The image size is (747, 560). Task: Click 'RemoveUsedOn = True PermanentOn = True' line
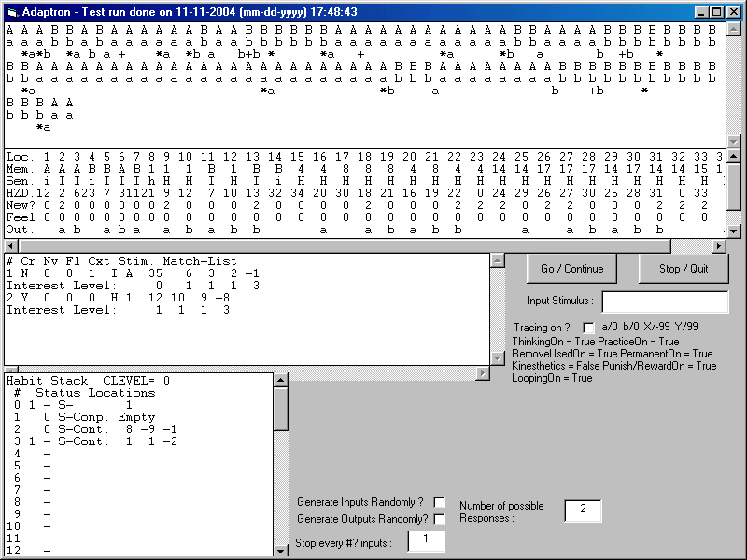(x=613, y=354)
